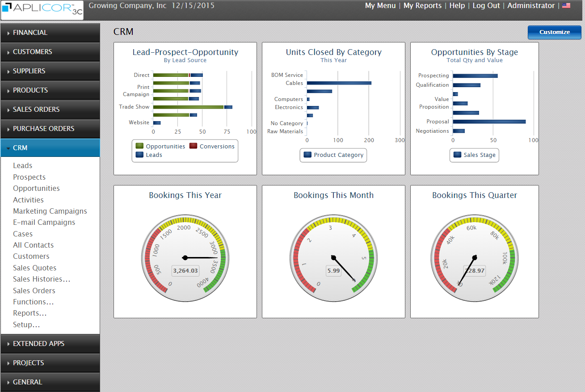Click the Bookings This Year gauge

tap(185, 257)
